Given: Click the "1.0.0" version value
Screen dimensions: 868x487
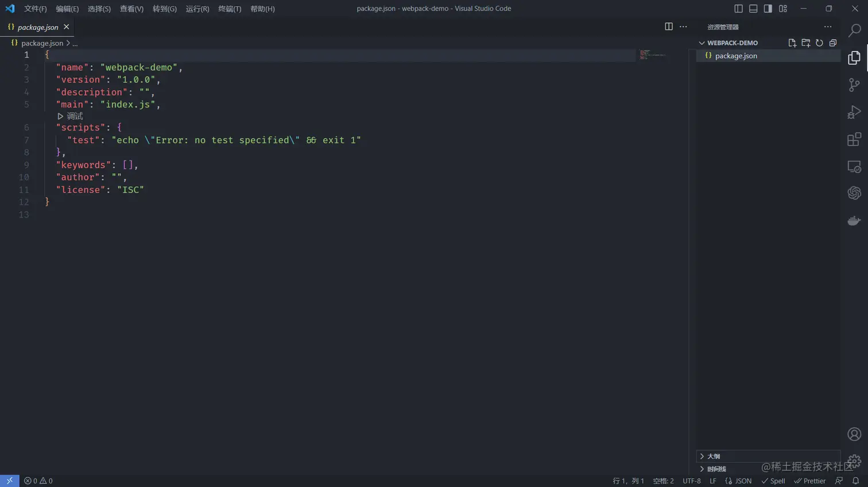Looking at the screenshot, I should 136,80.
